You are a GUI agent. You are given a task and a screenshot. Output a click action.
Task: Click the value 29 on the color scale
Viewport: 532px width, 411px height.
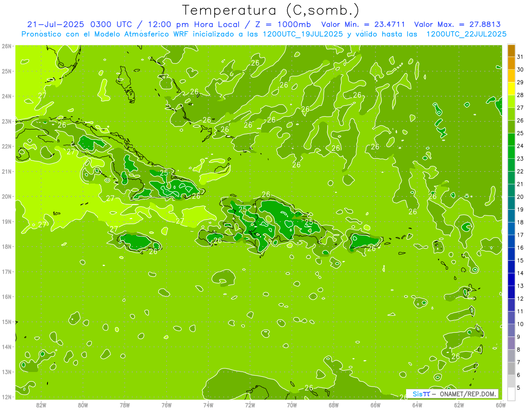pyautogui.click(x=520, y=82)
